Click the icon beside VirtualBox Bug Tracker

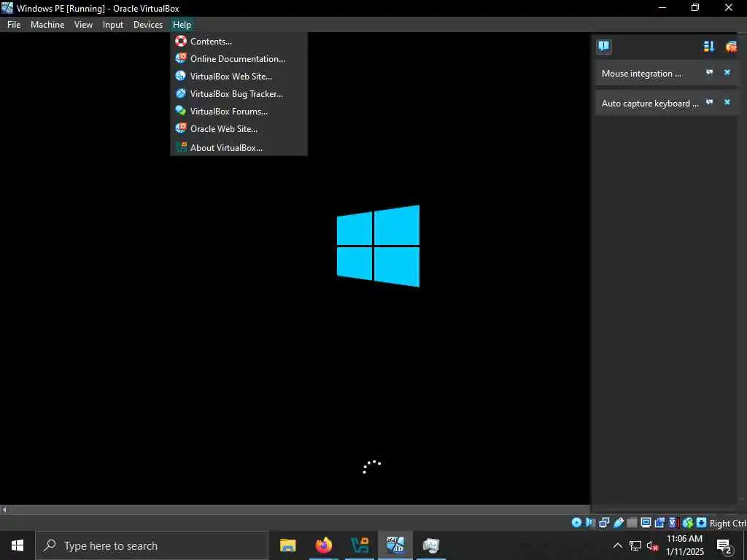pyautogui.click(x=181, y=94)
